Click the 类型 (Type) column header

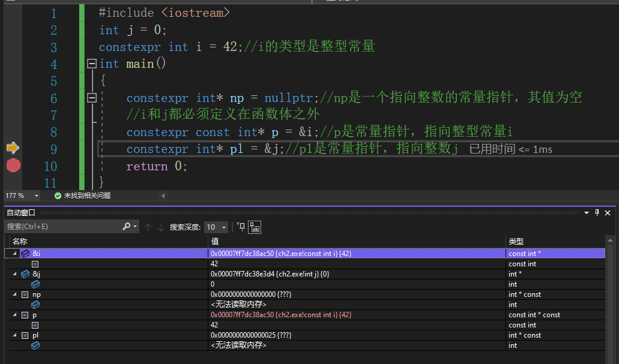click(516, 241)
